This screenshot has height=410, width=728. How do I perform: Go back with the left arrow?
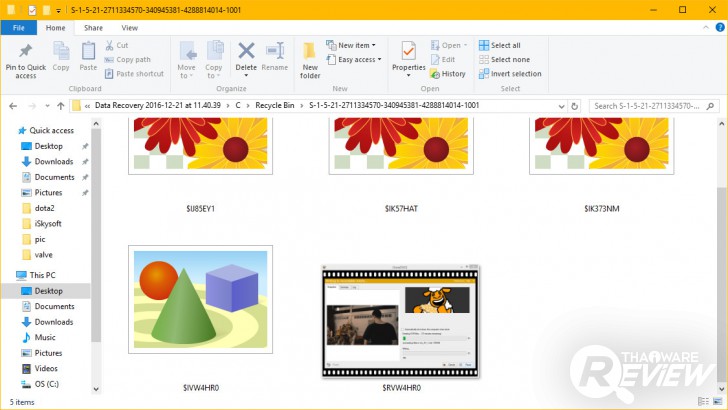click(x=13, y=106)
